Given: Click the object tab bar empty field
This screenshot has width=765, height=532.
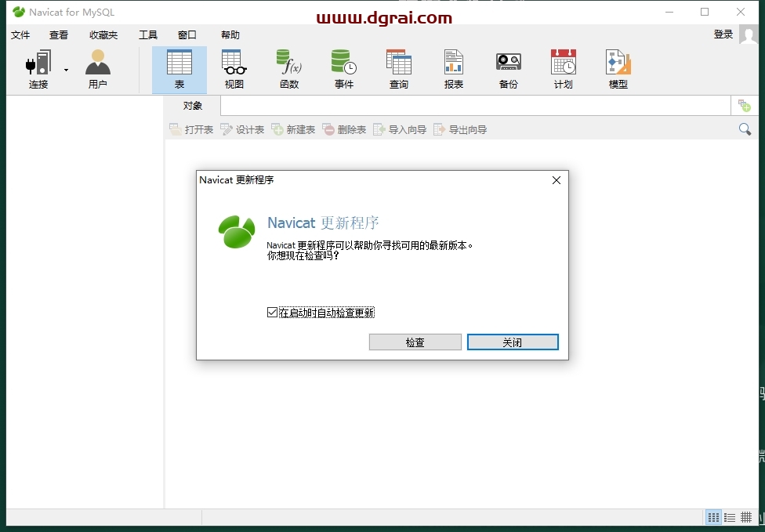Looking at the screenshot, I should pyautogui.click(x=476, y=106).
